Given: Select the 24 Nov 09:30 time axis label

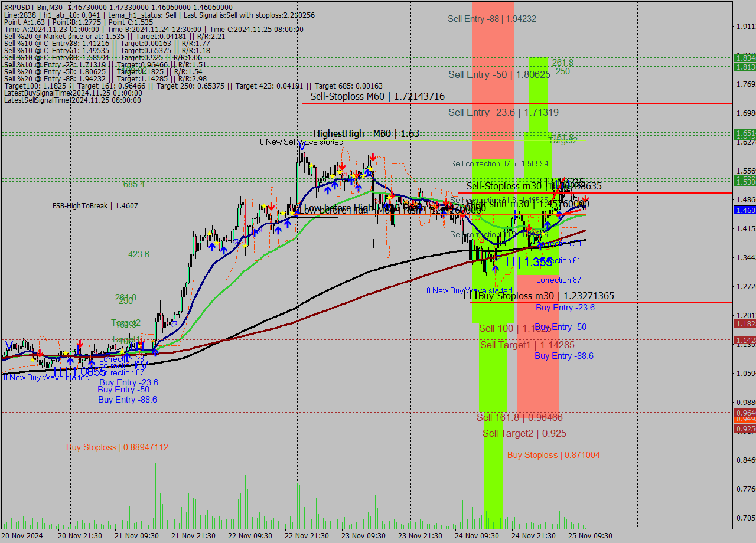Looking at the screenshot, I should pos(477,536).
